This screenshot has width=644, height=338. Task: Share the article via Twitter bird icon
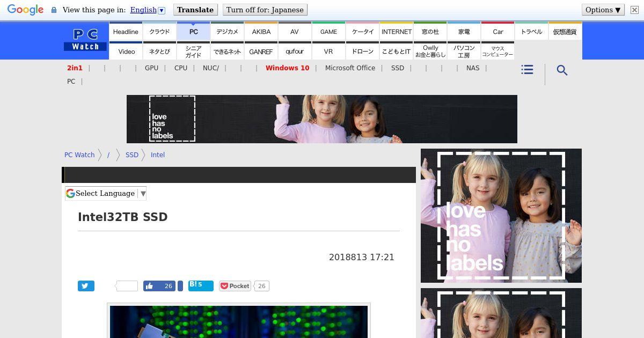tap(86, 286)
